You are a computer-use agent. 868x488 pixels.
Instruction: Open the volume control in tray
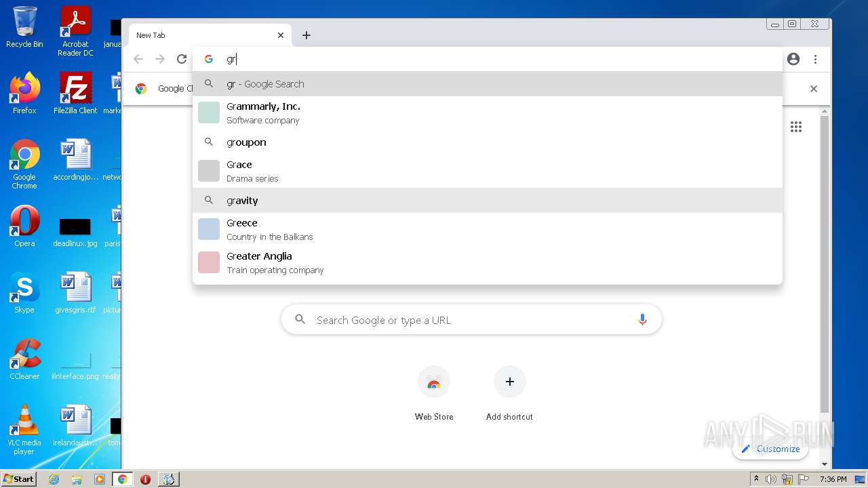[771, 479]
